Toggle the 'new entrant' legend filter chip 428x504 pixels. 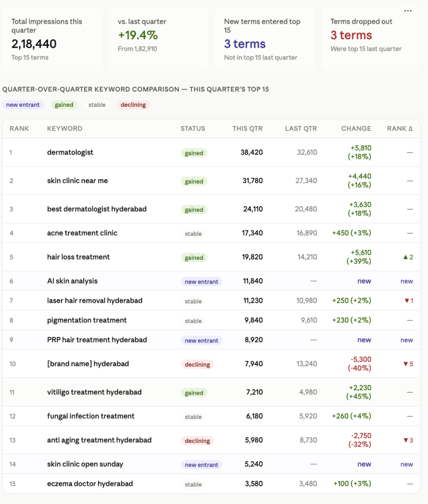(x=23, y=105)
